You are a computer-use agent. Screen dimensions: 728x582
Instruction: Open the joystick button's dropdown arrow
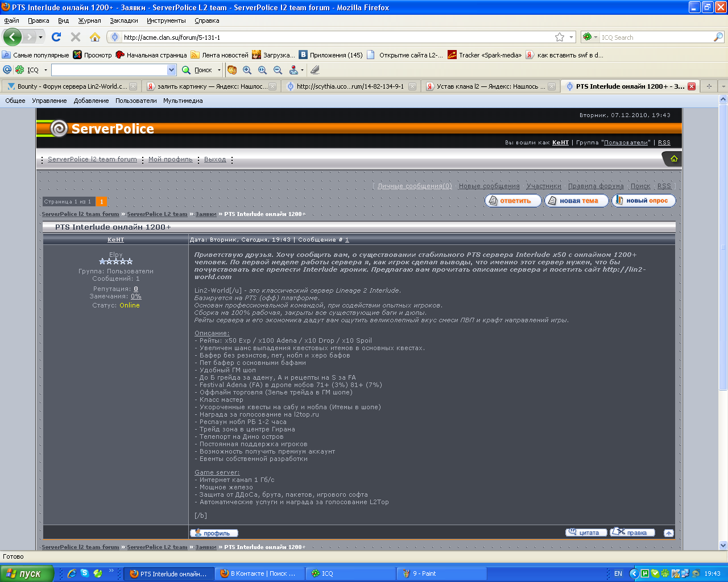pyautogui.click(x=302, y=70)
